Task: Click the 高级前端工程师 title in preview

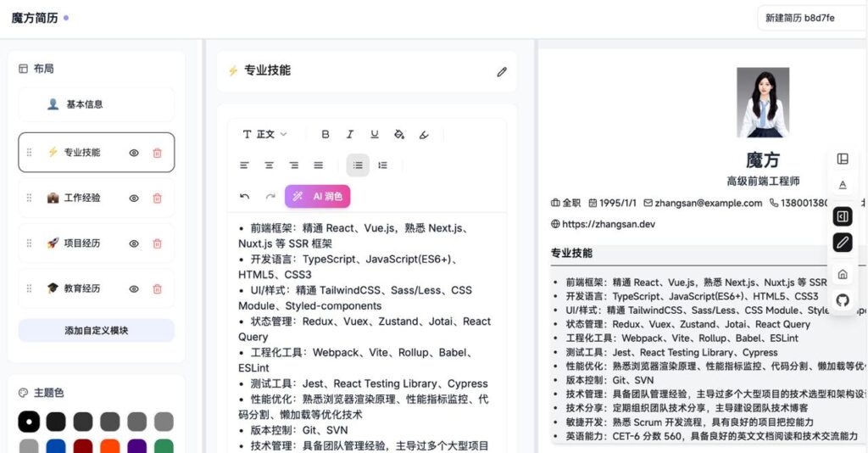Action: tap(763, 181)
